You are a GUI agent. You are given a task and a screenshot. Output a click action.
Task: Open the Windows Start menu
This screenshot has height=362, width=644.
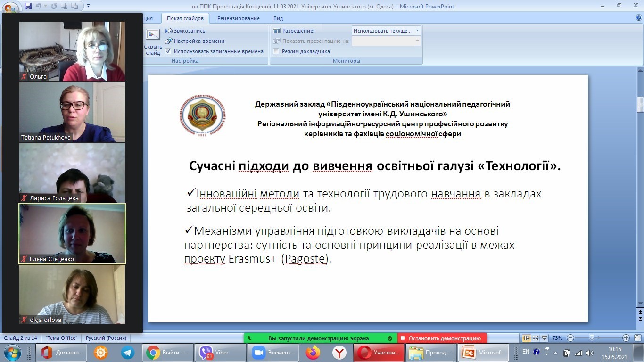tap(12, 353)
